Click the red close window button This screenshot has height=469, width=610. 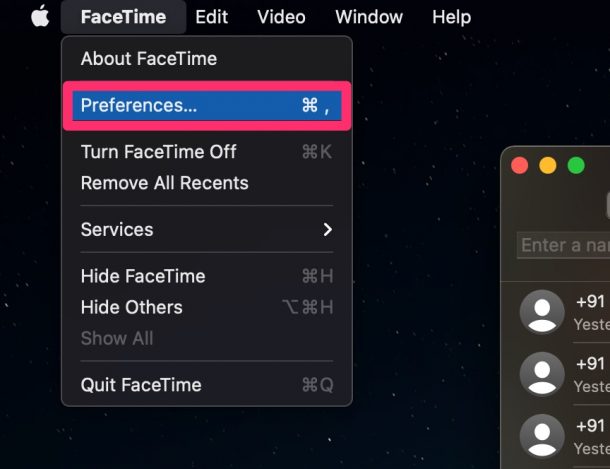coord(519,165)
